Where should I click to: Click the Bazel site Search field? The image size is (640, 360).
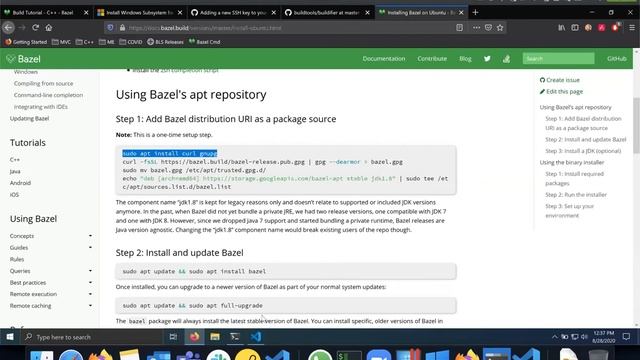pos(558,59)
